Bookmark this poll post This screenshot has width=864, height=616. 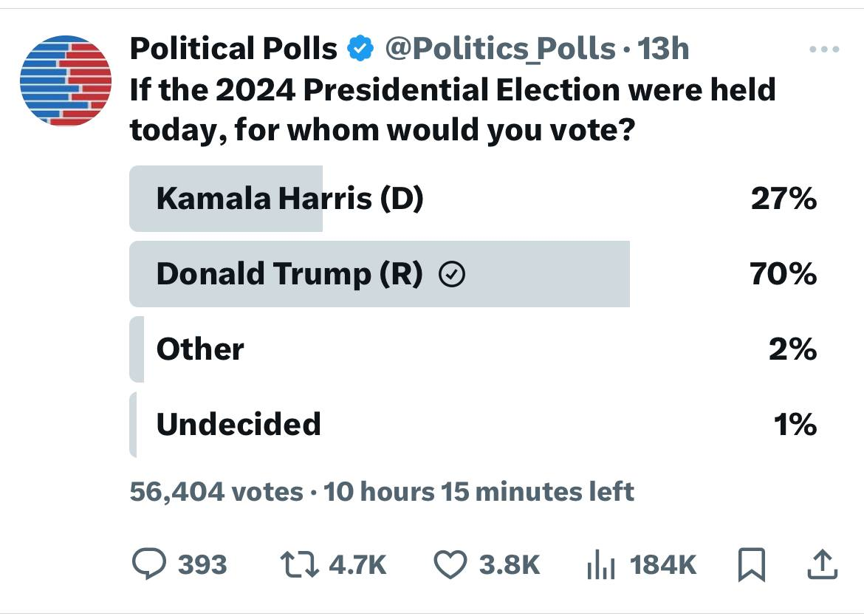pyautogui.click(x=751, y=565)
